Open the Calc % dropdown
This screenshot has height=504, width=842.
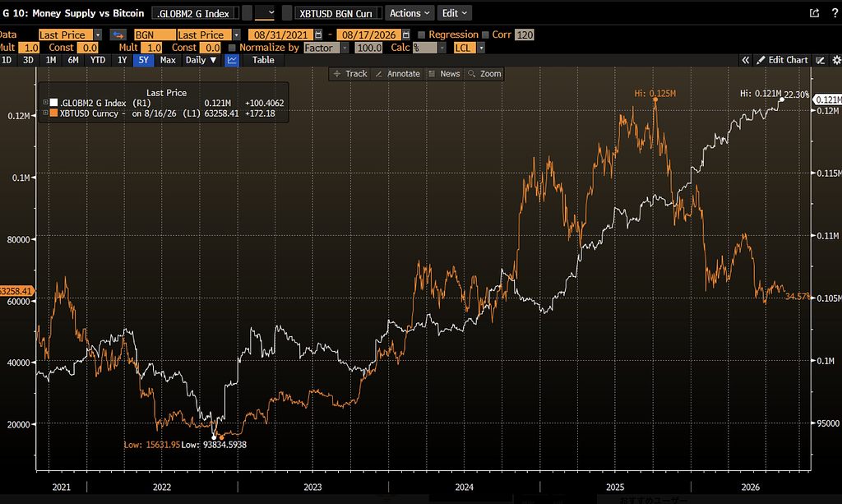442,48
